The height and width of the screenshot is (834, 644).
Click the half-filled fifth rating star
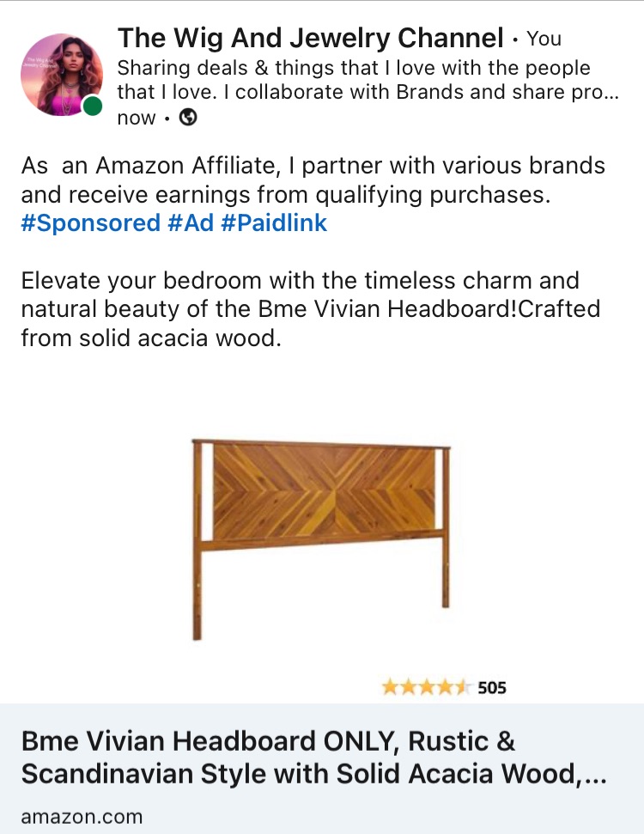point(462,687)
